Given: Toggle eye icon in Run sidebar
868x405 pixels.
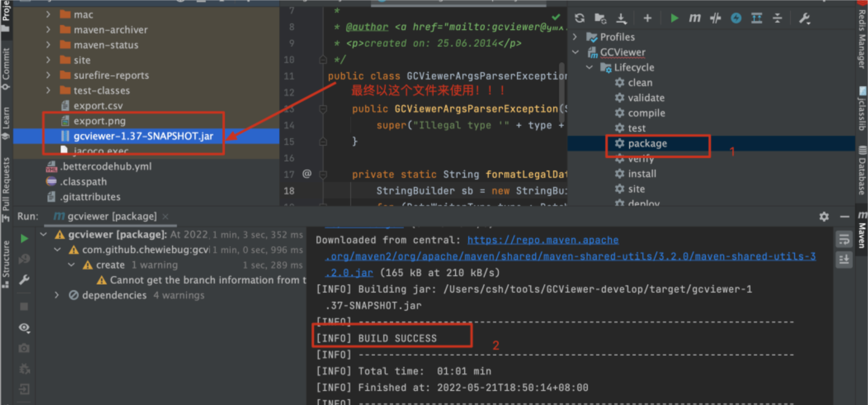Looking at the screenshot, I should (24, 328).
